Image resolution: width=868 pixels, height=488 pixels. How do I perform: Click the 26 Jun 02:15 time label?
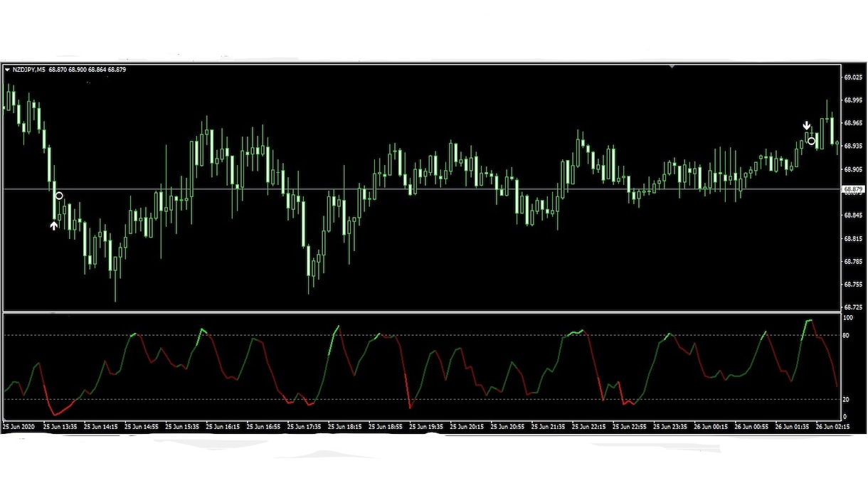tap(833, 427)
